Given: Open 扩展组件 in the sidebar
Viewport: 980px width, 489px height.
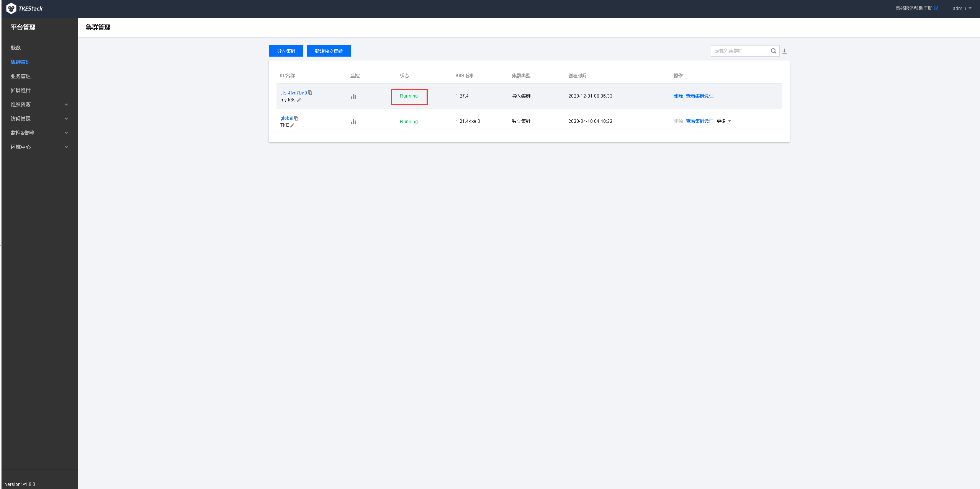Looking at the screenshot, I should coord(21,90).
